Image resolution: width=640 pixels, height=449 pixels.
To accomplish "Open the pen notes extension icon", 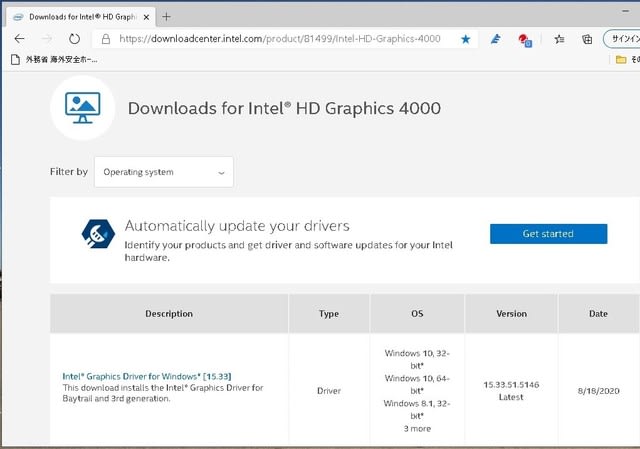I will pos(496,39).
